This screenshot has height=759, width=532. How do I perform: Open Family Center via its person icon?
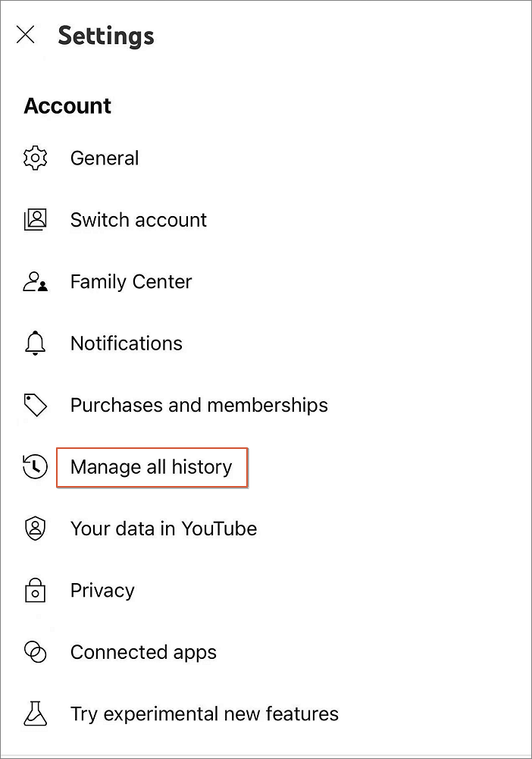click(x=35, y=281)
